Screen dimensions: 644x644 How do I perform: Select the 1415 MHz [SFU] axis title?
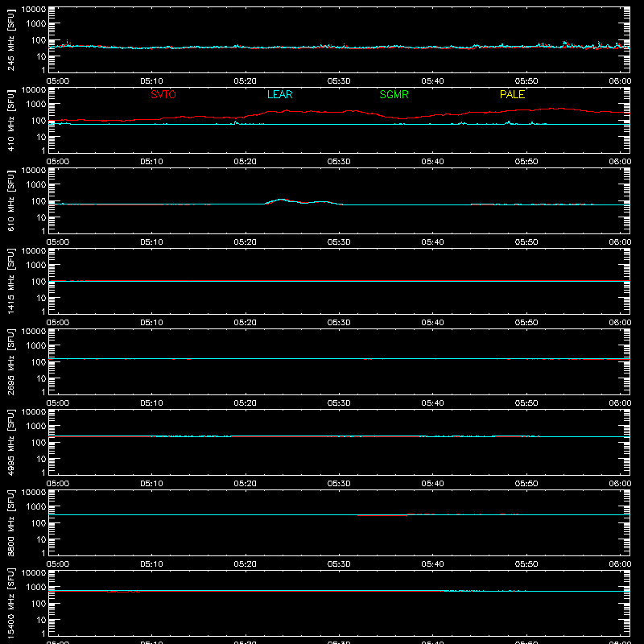[x=10, y=281]
